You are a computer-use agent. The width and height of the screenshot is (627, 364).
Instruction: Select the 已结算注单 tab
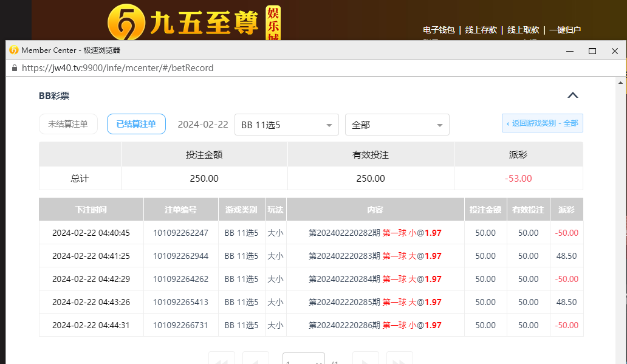pyautogui.click(x=136, y=124)
